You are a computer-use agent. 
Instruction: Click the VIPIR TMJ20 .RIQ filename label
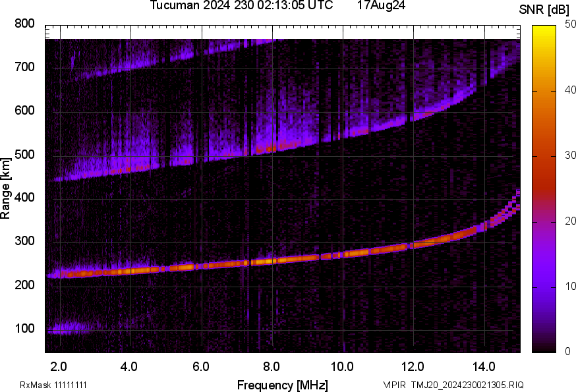(x=453, y=385)
